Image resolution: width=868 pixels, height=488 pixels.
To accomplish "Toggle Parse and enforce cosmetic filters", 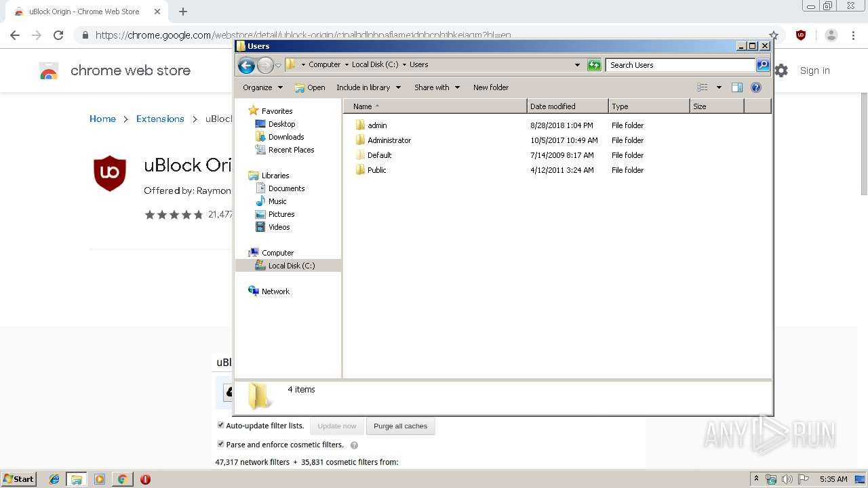I will [x=220, y=444].
